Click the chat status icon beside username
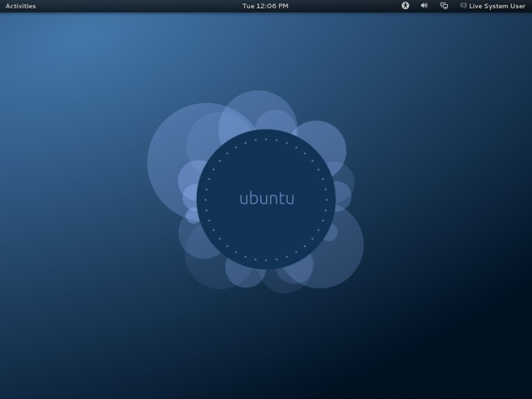Viewport: 532px width, 399px height. [463, 6]
